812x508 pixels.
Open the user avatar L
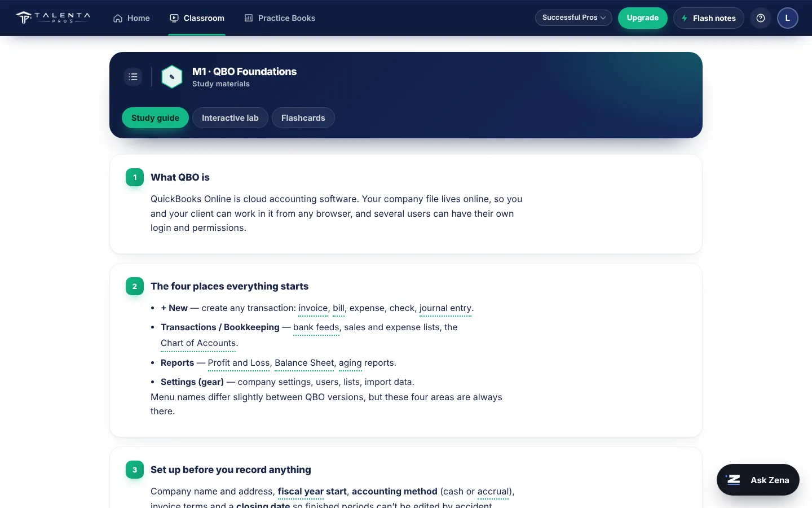[x=788, y=18]
